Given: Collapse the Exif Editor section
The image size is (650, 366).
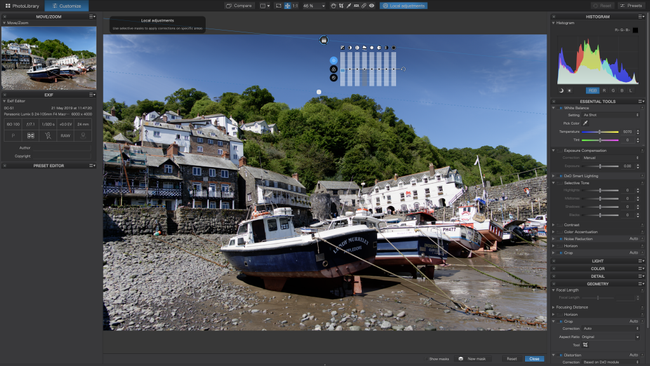Looking at the screenshot, I should pyautogui.click(x=4, y=101).
